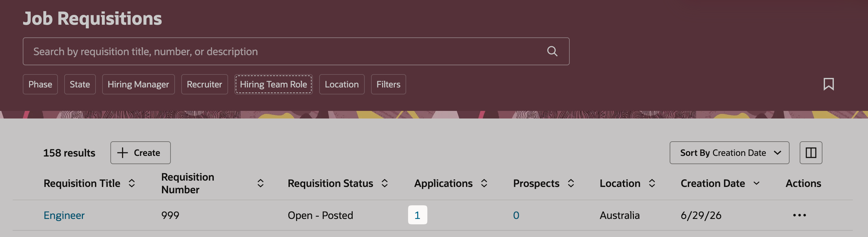Open the State filter chip
The height and width of the screenshot is (237, 868).
pyautogui.click(x=80, y=84)
